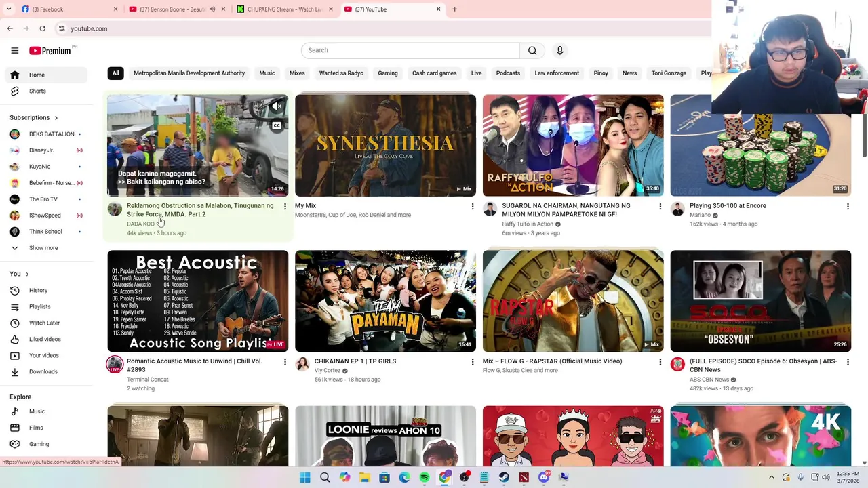Open Shorts in the sidebar
This screenshot has width=868, height=488.
47,91
